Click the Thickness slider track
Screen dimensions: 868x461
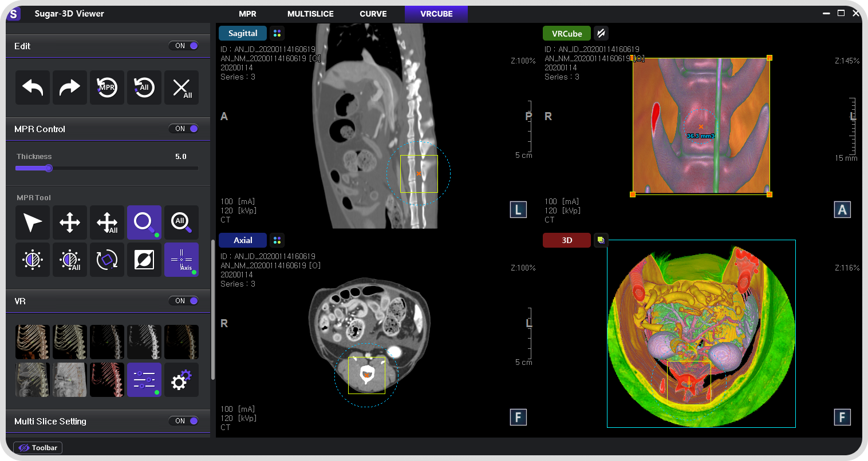[107, 168]
